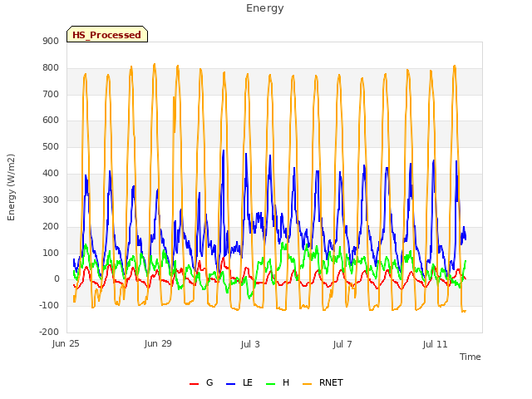Click the Jul 7 x-axis tick label
Image resolution: width=532 pixels, height=399 pixels.
coord(342,344)
